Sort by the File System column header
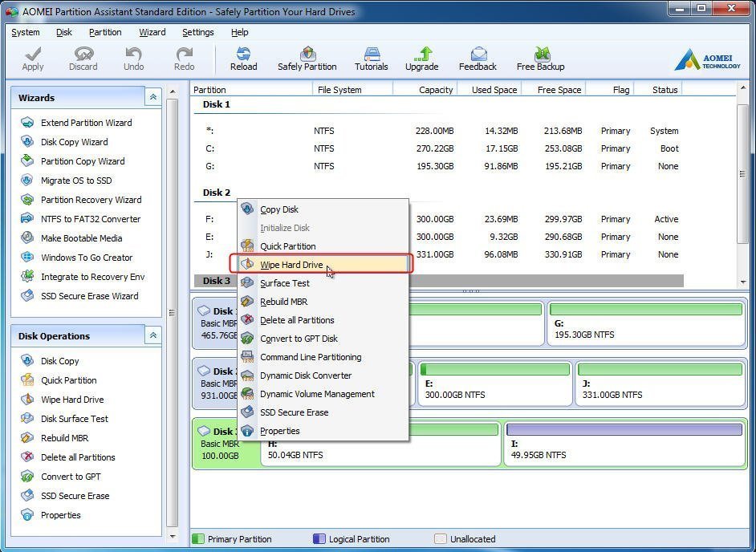Image resolution: width=756 pixels, height=552 pixels. pyautogui.click(x=353, y=90)
